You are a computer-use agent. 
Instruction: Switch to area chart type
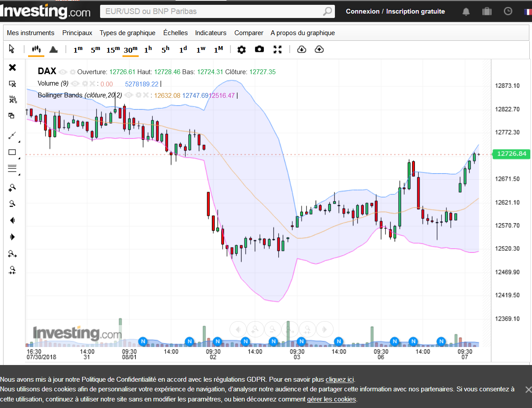pos(54,49)
